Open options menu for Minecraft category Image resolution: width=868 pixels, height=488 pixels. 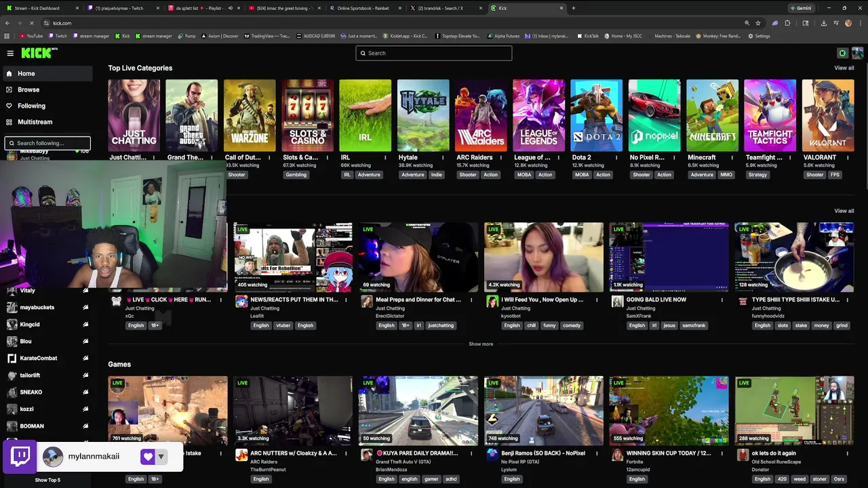[x=732, y=157]
